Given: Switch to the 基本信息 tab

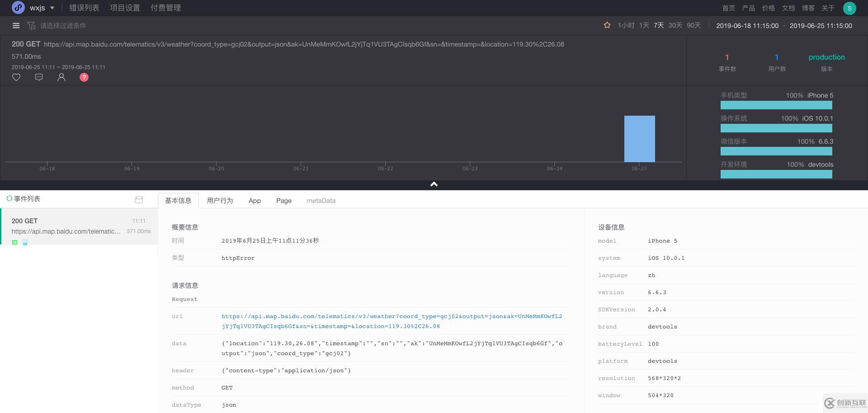Looking at the screenshot, I should (x=178, y=201).
